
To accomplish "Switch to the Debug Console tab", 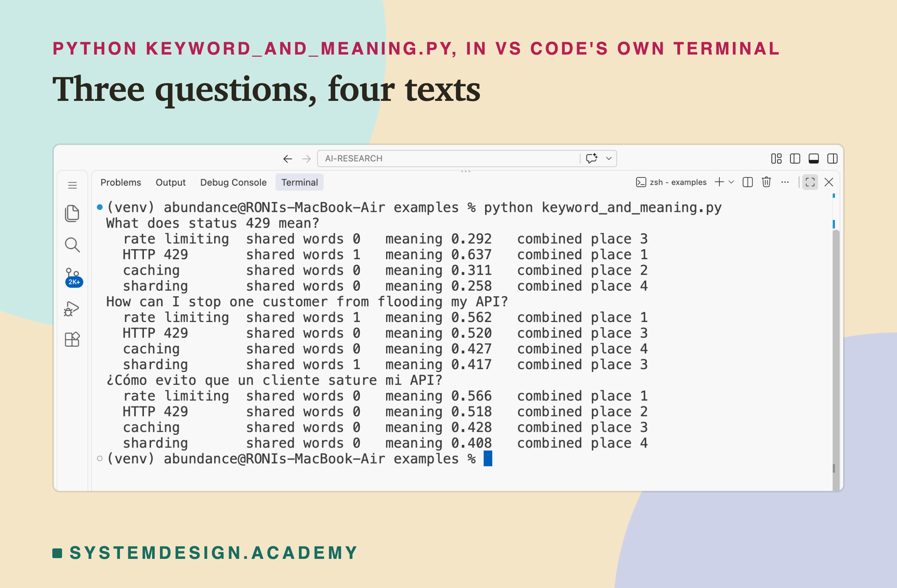I will point(233,182).
